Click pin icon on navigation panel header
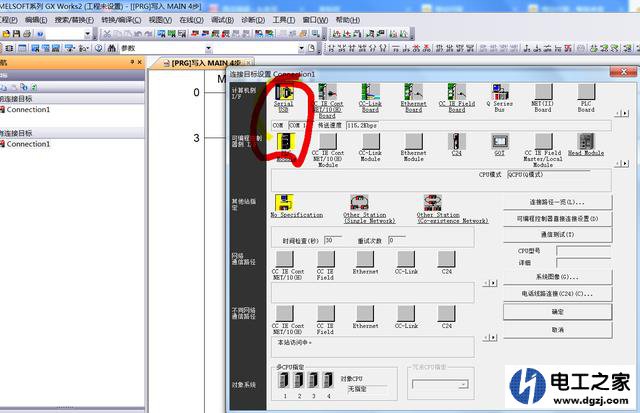640x413 pixels. 132,62
